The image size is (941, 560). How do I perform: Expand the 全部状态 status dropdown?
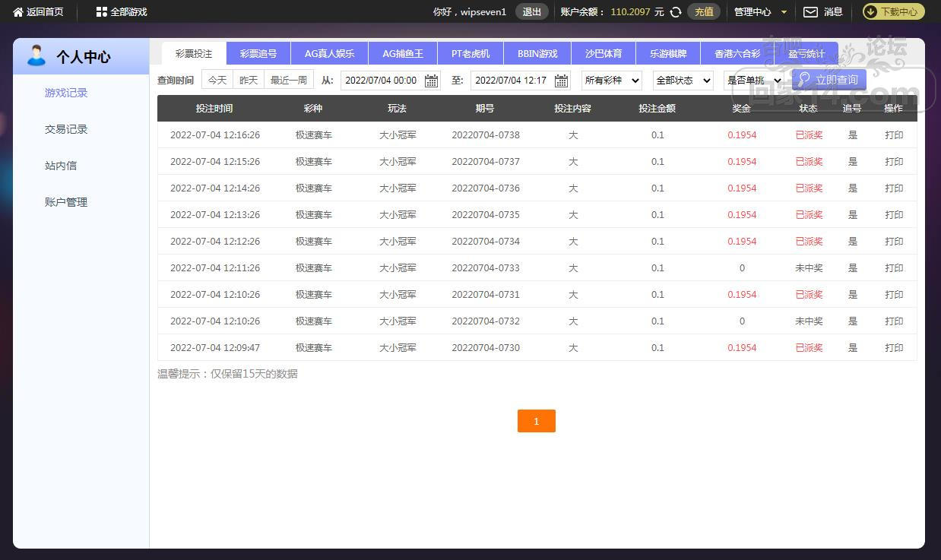coord(683,81)
